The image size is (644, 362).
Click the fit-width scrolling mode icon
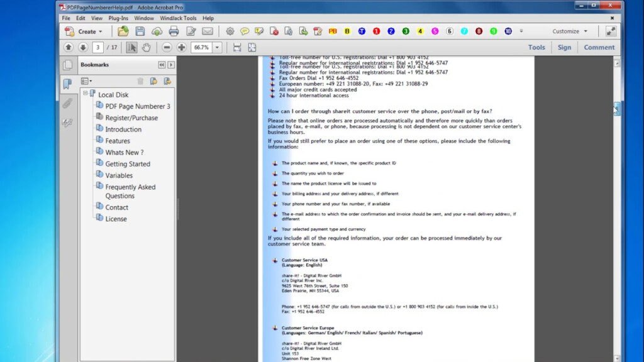pyautogui.click(x=237, y=47)
